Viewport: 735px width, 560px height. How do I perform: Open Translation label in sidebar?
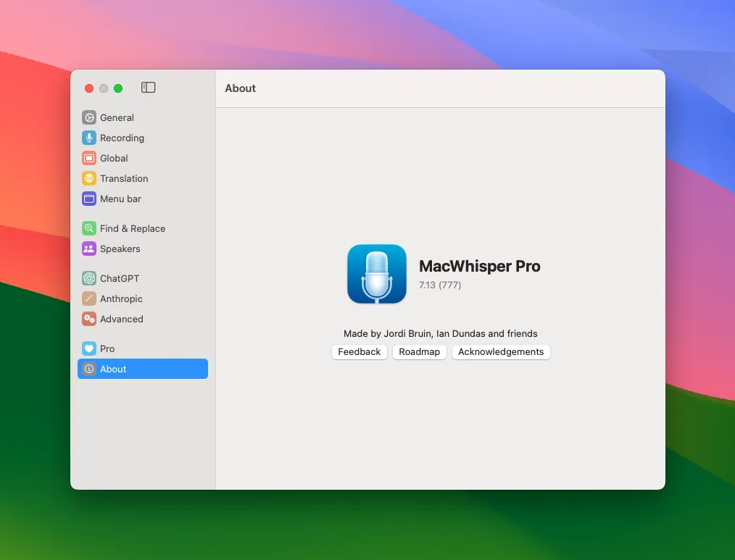tap(124, 178)
